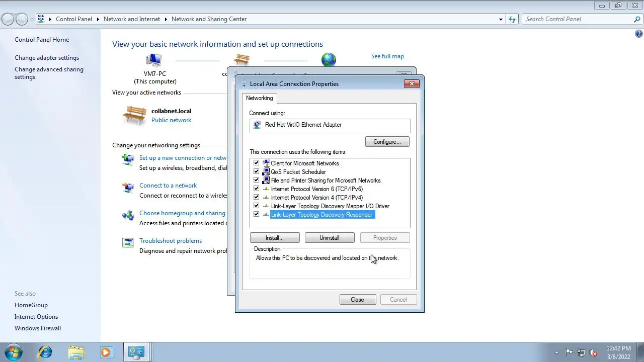Click the Install... button
This screenshot has height=362, width=644.
275,238
